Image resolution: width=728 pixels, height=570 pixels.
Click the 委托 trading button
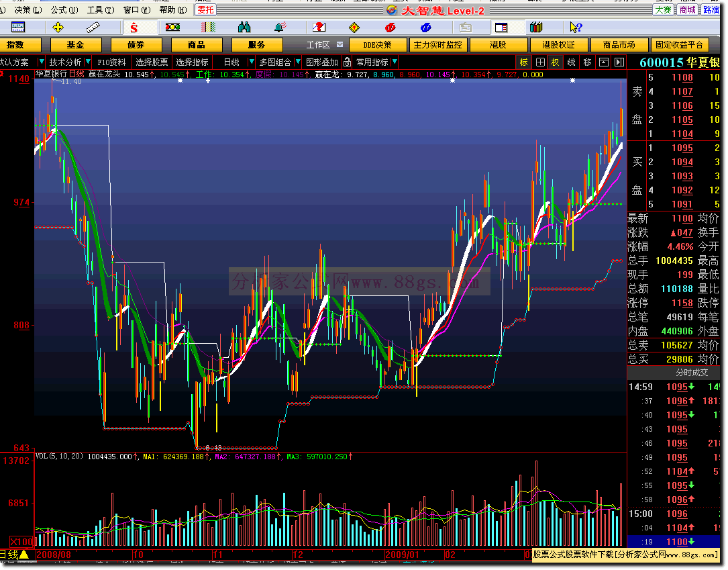pos(205,10)
